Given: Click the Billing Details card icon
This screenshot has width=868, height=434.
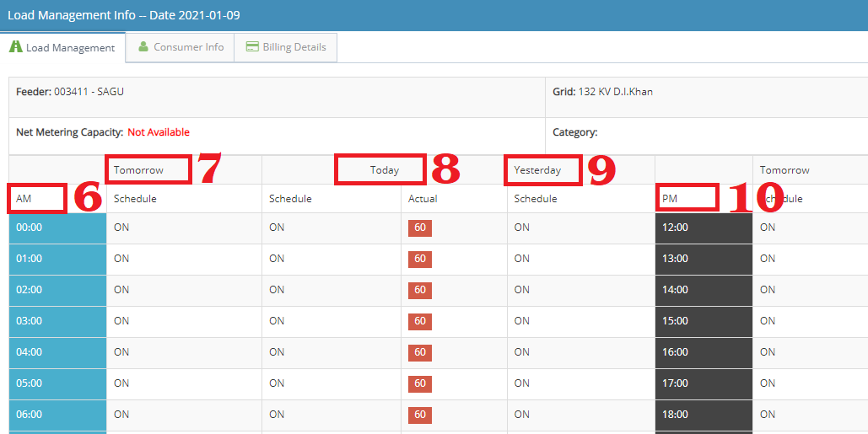Looking at the screenshot, I should [252, 47].
